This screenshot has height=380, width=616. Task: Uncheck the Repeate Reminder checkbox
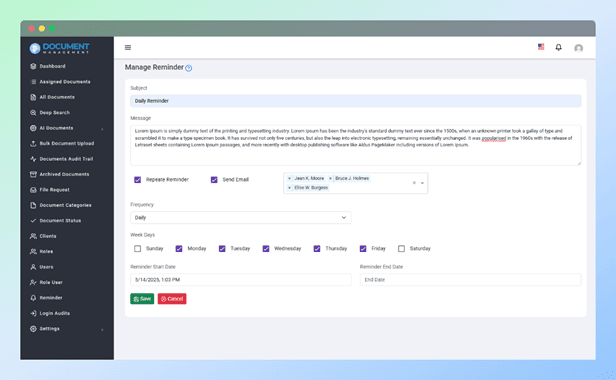click(x=138, y=180)
